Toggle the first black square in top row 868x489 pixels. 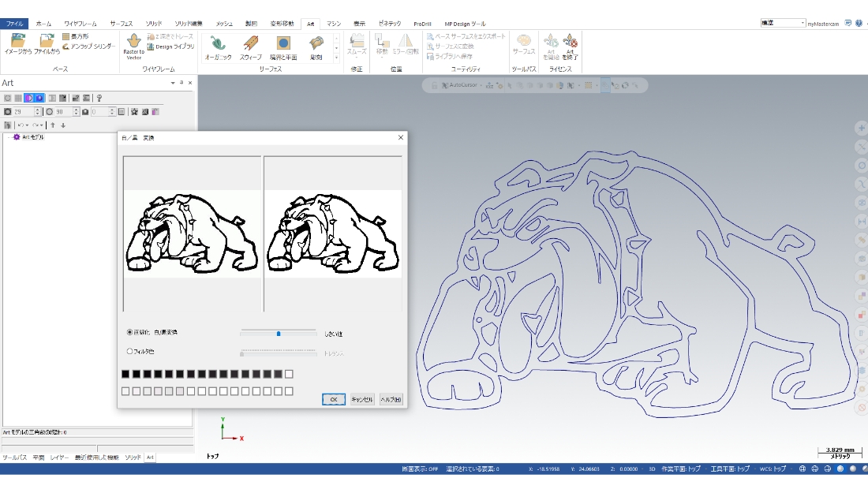click(125, 375)
